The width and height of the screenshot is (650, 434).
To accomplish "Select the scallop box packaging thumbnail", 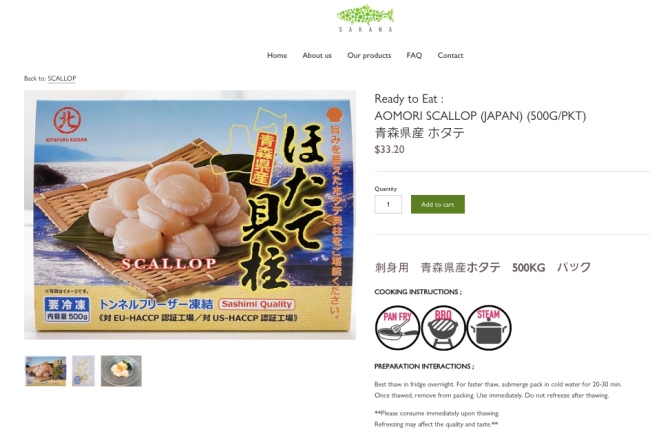I will coord(46,371).
